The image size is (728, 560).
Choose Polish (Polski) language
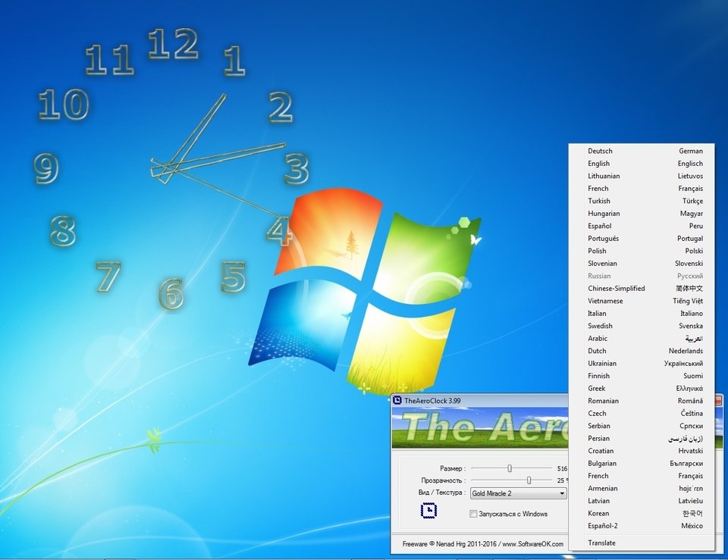642,251
